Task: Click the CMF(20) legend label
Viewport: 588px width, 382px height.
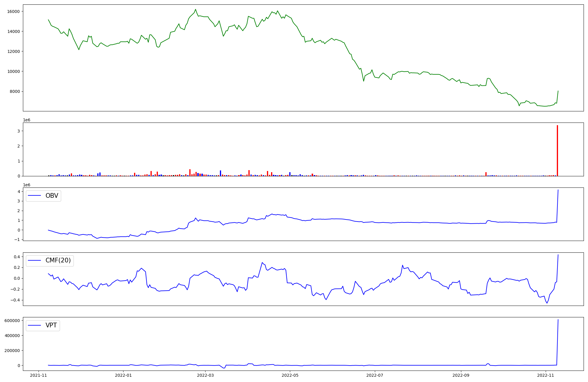Action: pos(58,261)
